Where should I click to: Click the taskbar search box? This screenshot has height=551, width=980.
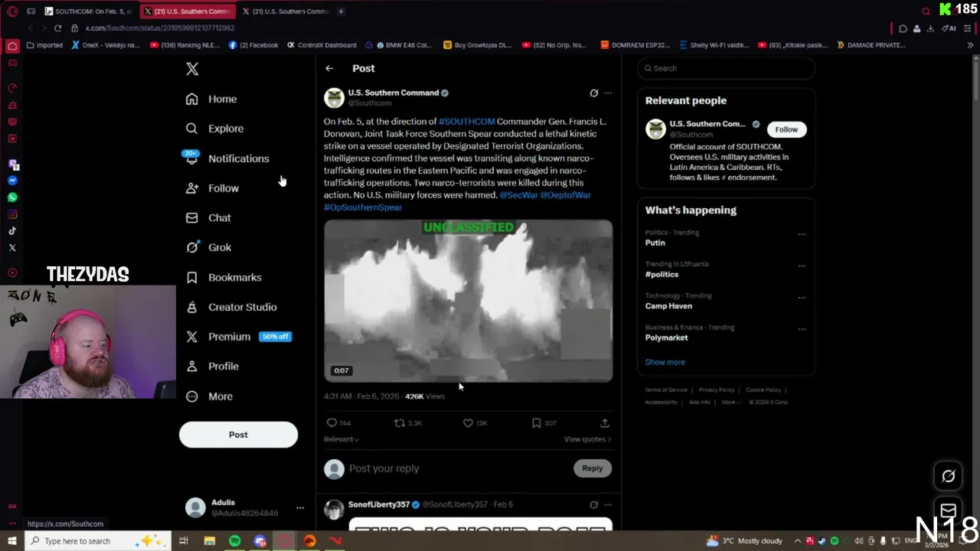[x=98, y=541]
